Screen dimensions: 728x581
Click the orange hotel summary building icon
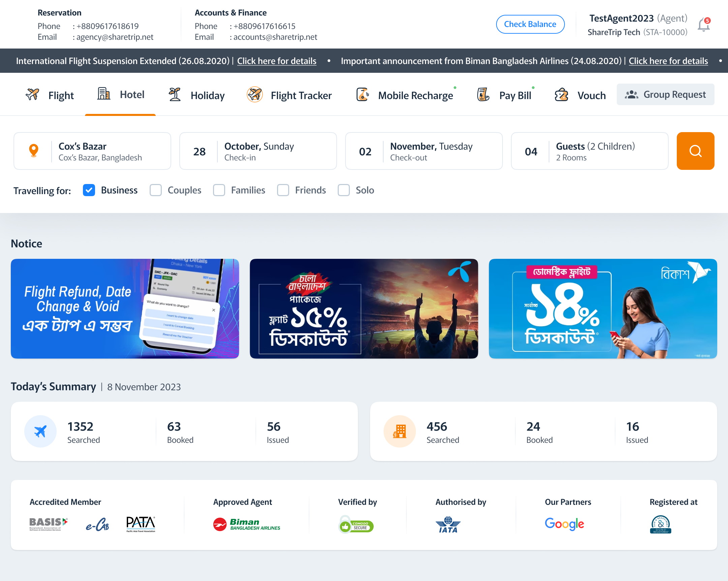[399, 431]
